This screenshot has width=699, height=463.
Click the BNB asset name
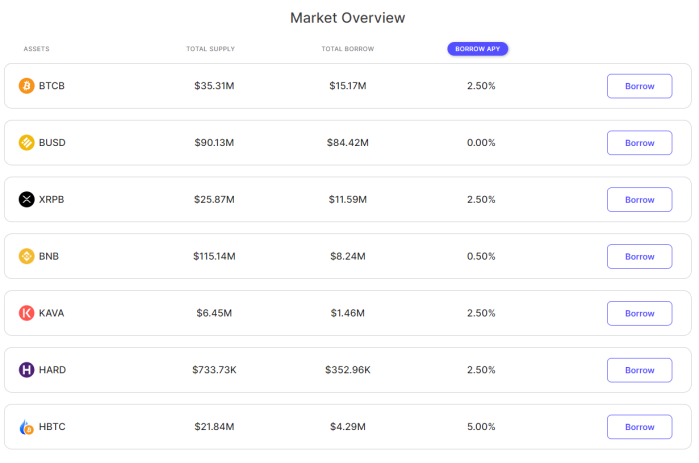(x=49, y=256)
